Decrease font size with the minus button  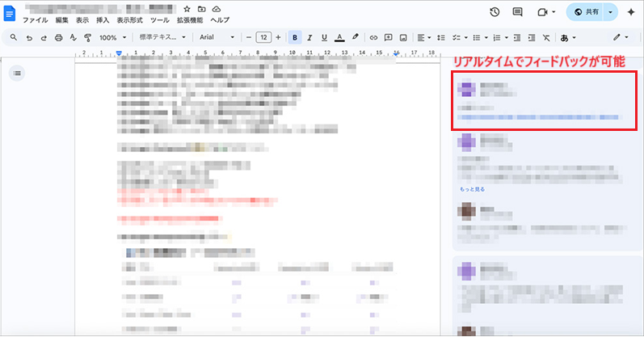point(249,37)
